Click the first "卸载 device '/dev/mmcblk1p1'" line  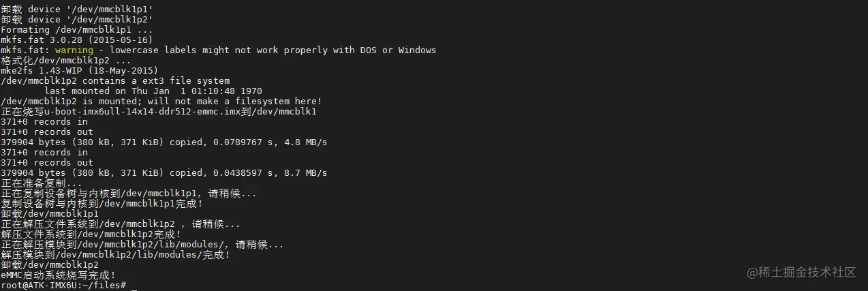[x=77, y=10]
